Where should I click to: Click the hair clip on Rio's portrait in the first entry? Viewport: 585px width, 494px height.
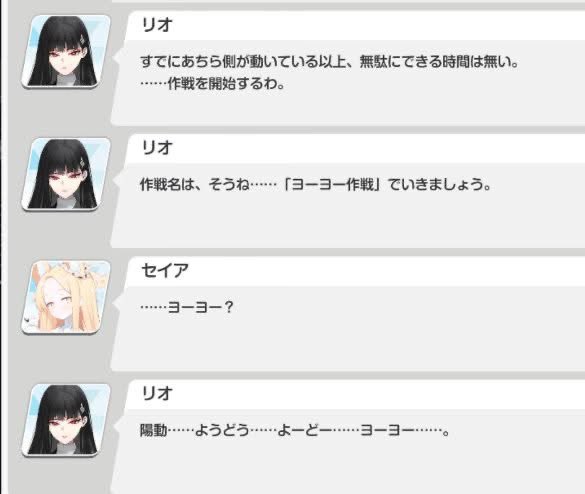pos(83,39)
